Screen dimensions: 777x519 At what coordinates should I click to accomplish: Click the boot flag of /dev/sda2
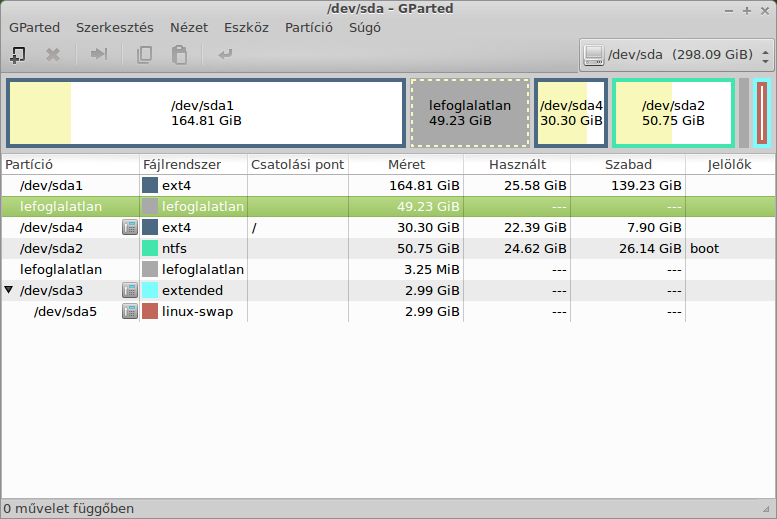(704, 248)
